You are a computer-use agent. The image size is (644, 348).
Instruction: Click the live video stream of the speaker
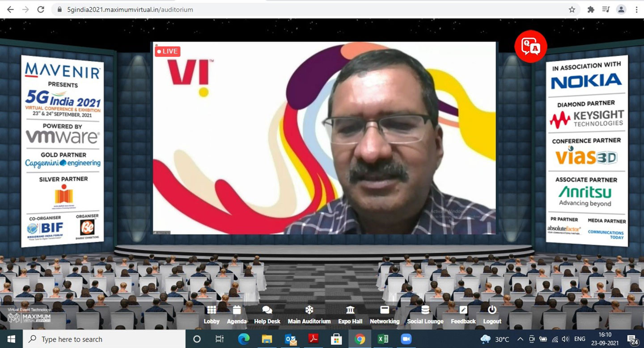click(324, 138)
